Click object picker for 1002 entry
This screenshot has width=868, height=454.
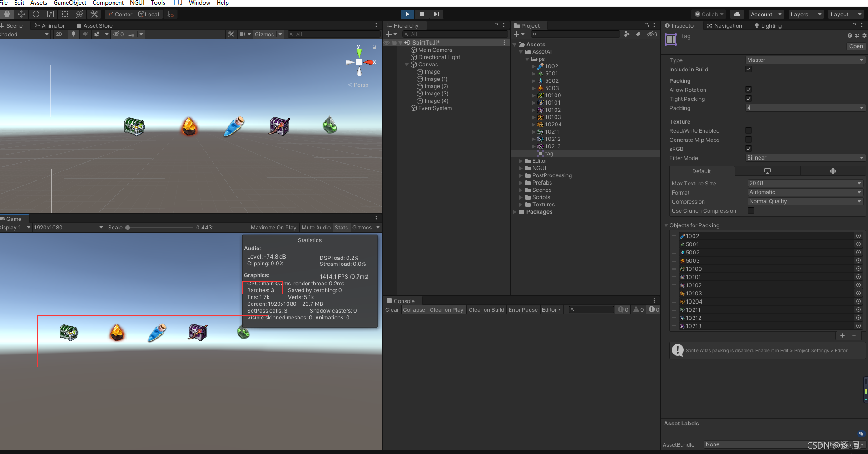[x=858, y=236]
